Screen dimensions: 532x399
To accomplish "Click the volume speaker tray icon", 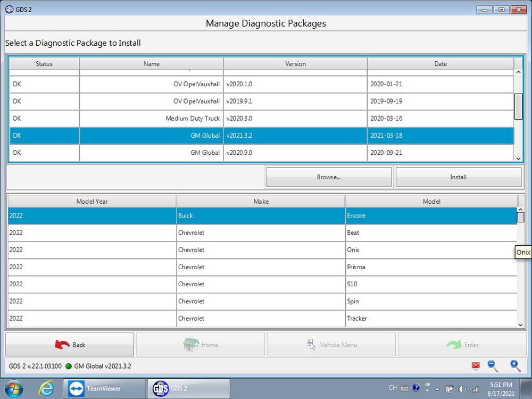I will click(462, 389).
